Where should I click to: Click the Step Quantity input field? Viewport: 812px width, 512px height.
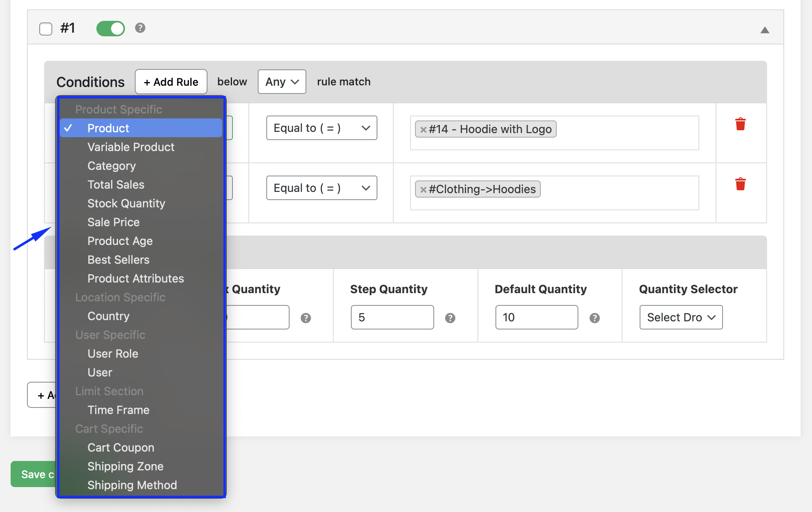click(392, 317)
